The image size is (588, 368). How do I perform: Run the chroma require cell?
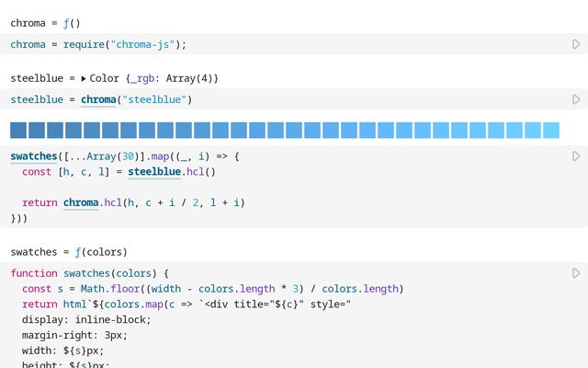[576, 44]
